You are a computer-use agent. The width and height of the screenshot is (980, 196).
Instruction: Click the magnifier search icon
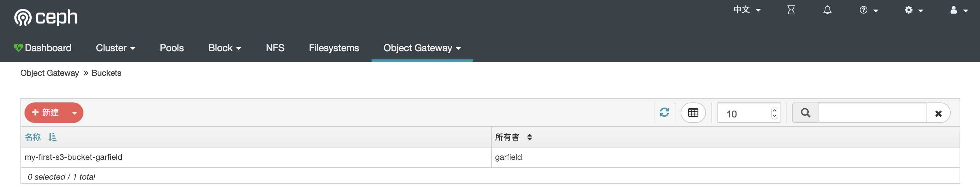click(805, 113)
